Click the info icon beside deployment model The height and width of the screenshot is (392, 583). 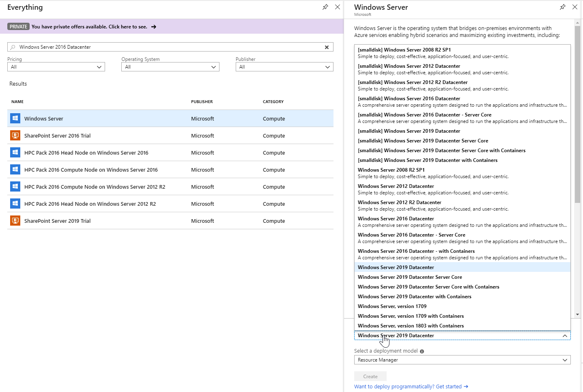click(422, 351)
